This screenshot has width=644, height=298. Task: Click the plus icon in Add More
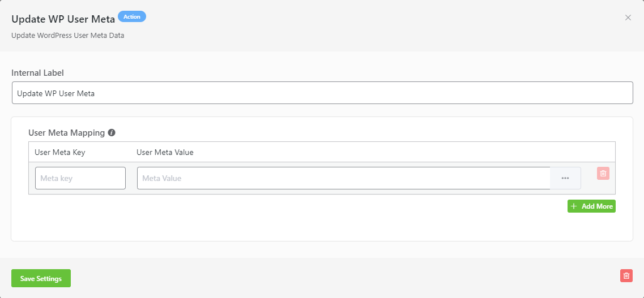tap(574, 206)
